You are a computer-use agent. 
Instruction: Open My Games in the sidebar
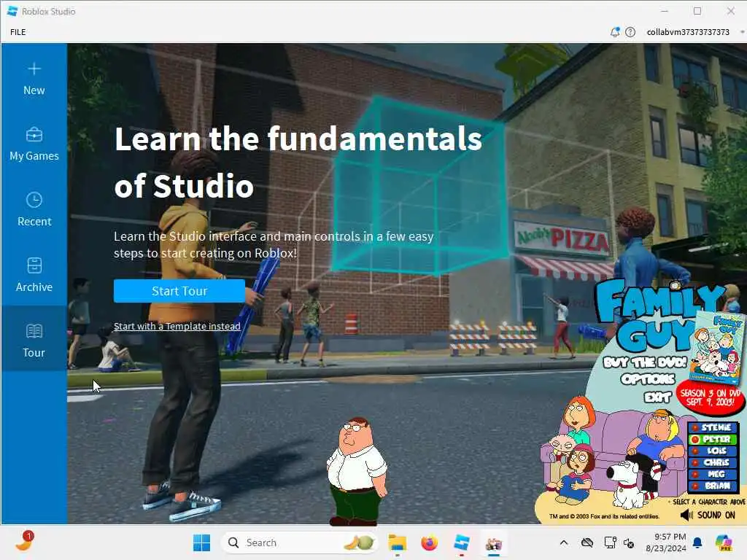tap(34, 145)
